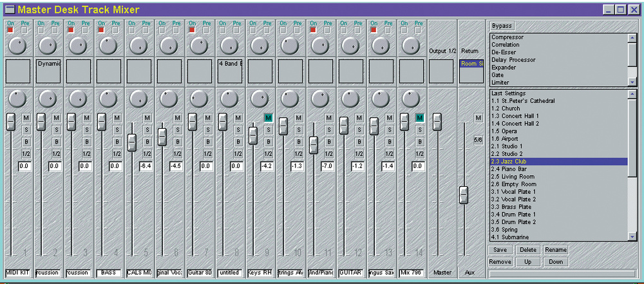The image size is (644, 284).
Task: Move the effect Down in the chain
Action: (x=556, y=262)
